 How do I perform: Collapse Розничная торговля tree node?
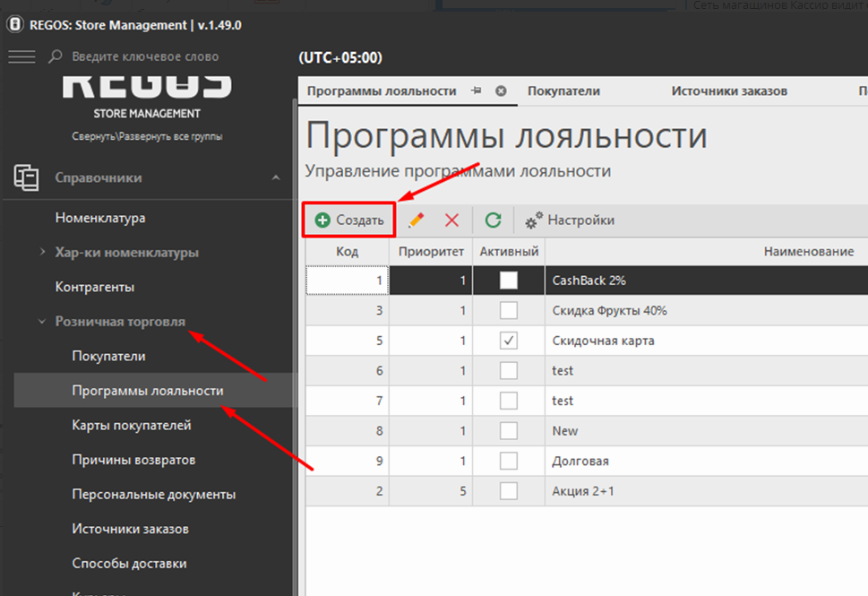42,321
